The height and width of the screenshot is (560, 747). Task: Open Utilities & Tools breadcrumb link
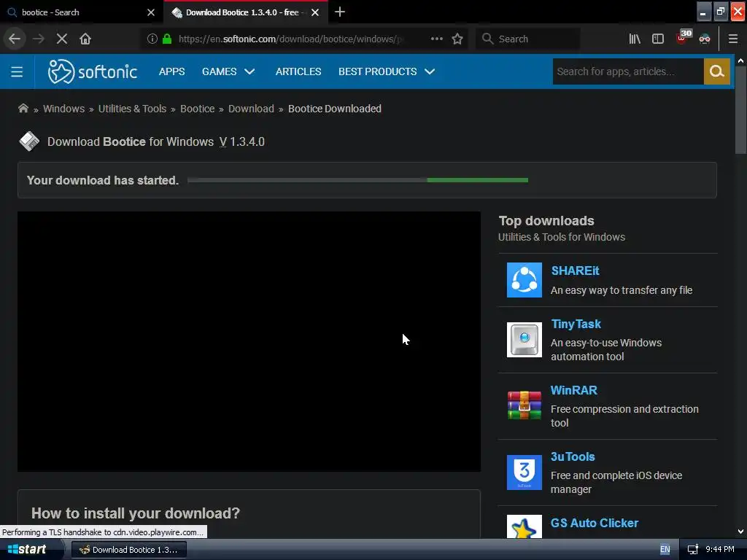(133, 109)
